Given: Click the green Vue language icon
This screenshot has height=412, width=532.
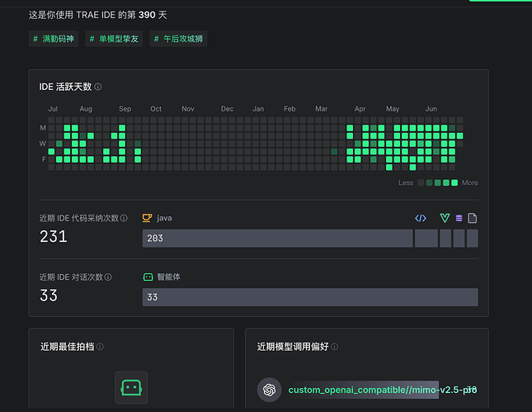Looking at the screenshot, I should click(x=445, y=218).
